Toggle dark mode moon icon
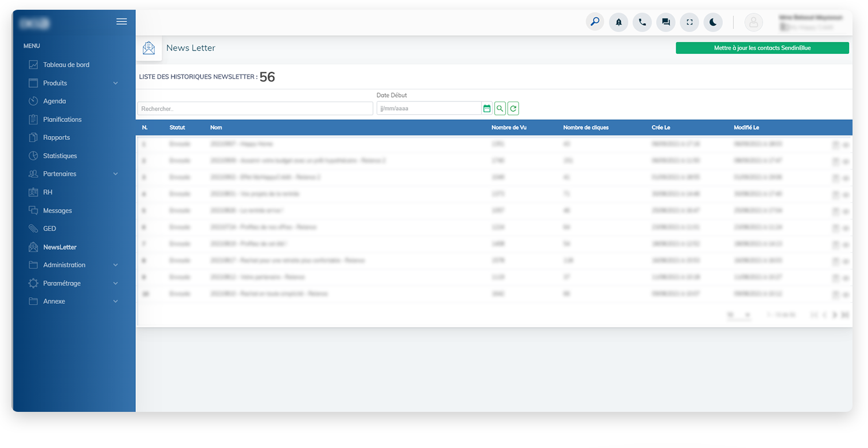Screen dimensions: 868x448 [713, 22]
